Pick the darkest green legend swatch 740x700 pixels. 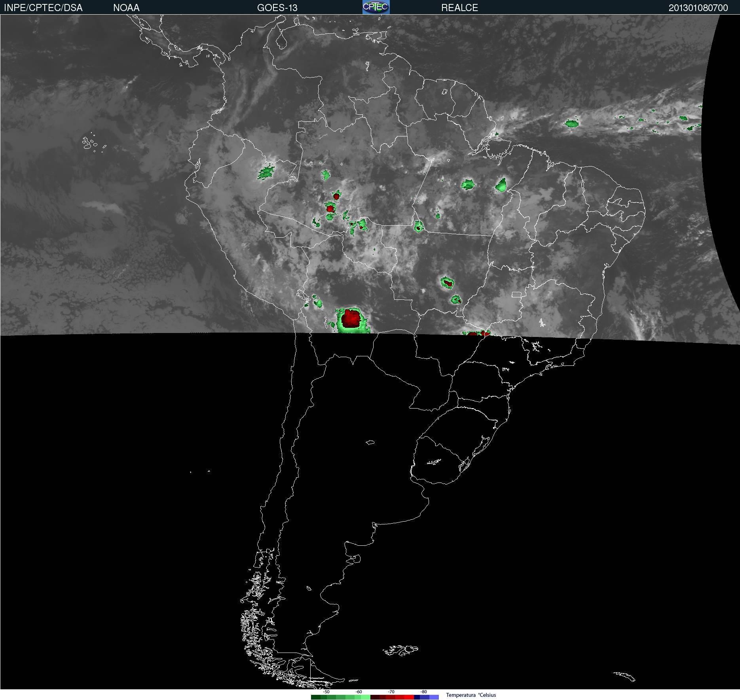(316, 697)
